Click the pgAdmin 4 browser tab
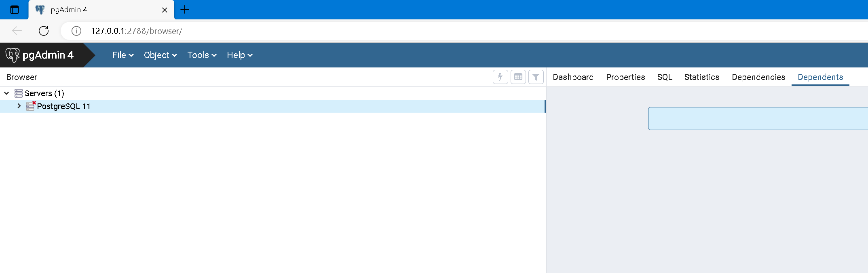The height and width of the screenshot is (273, 868). tap(101, 10)
